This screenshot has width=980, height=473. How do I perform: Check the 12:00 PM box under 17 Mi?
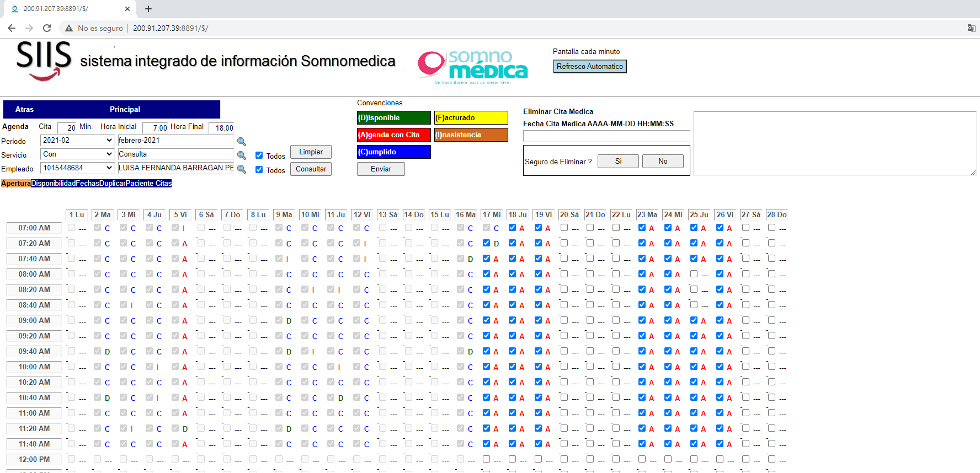tap(486, 459)
